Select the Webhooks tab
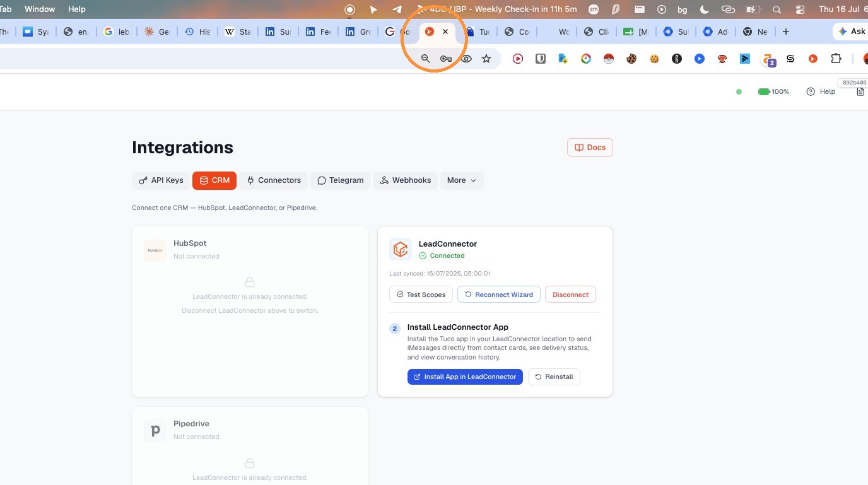This screenshot has height=485, width=868. click(406, 180)
